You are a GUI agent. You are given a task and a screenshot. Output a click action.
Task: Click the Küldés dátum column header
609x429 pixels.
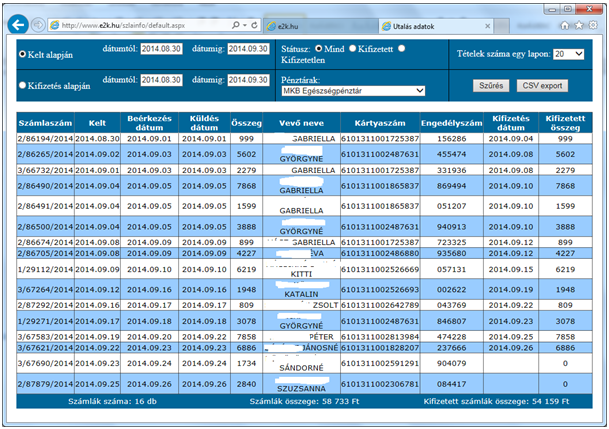pyautogui.click(x=204, y=123)
